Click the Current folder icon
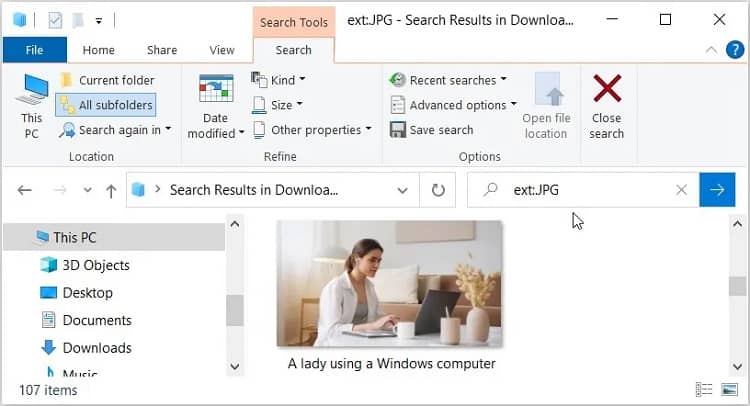The image size is (750, 406). click(x=66, y=80)
